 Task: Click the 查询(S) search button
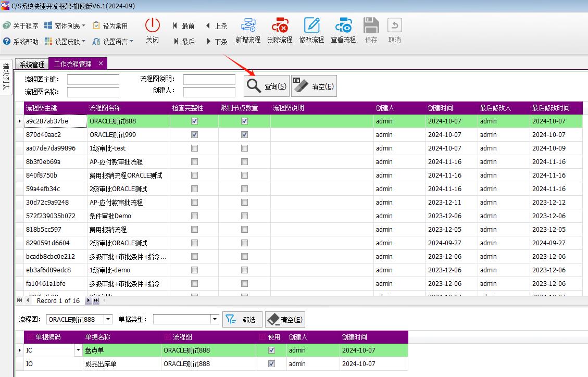click(x=267, y=86)
